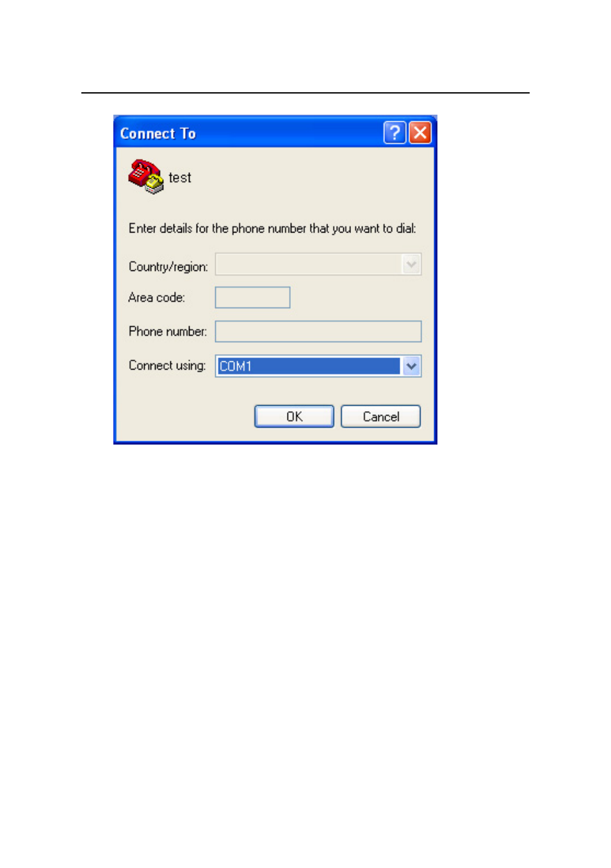The height and width of the screenshot is (868, 611).
Task: Click the 'Connect using:' label
Action: (167, 366)
